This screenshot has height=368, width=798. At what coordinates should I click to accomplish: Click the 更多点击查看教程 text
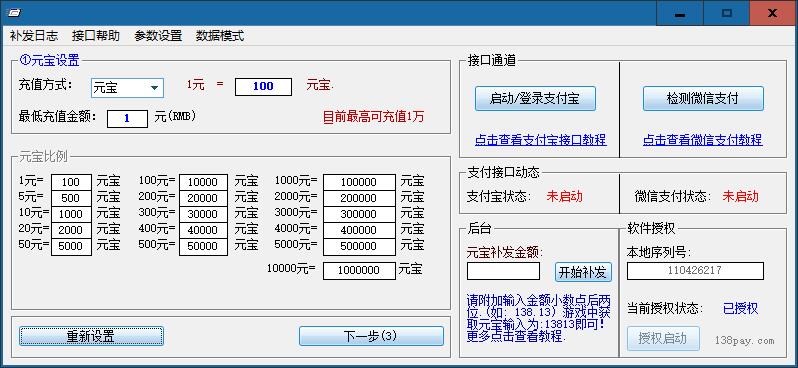coord(517,336)
